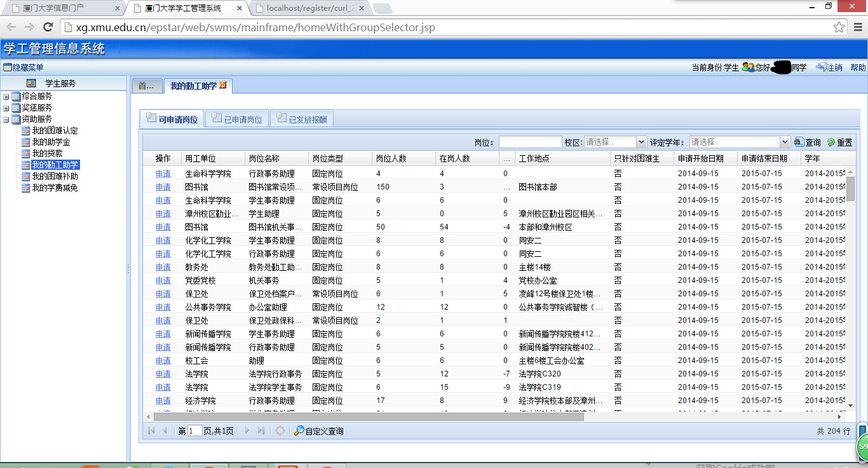The height and width of the screenshot is (468, 868).
Task: Go to next page in the pager
Action: 247,431
